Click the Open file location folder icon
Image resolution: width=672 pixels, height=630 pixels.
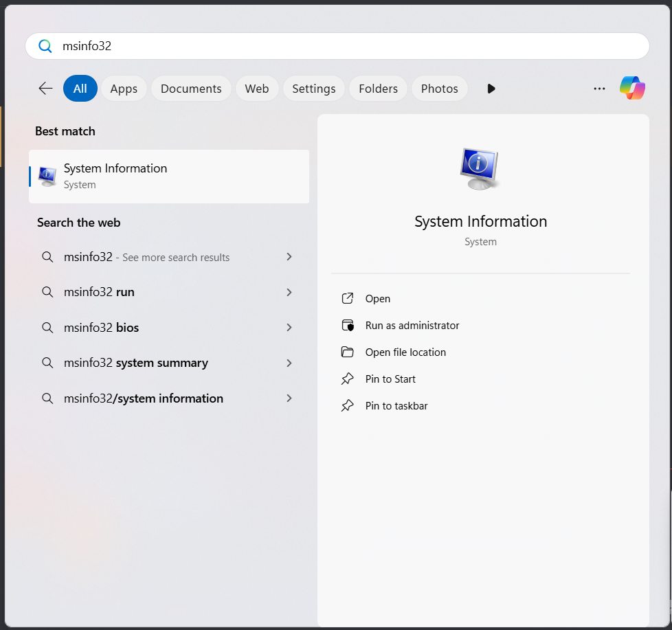pyautogui.click(x=348, y=352)
